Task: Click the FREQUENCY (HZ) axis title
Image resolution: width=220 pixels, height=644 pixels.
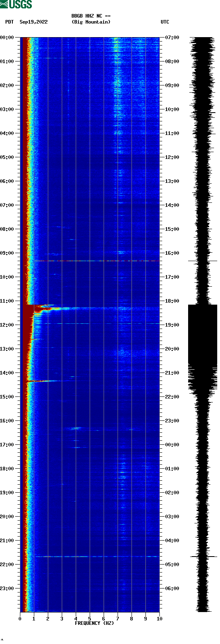Action: (94, 623)
